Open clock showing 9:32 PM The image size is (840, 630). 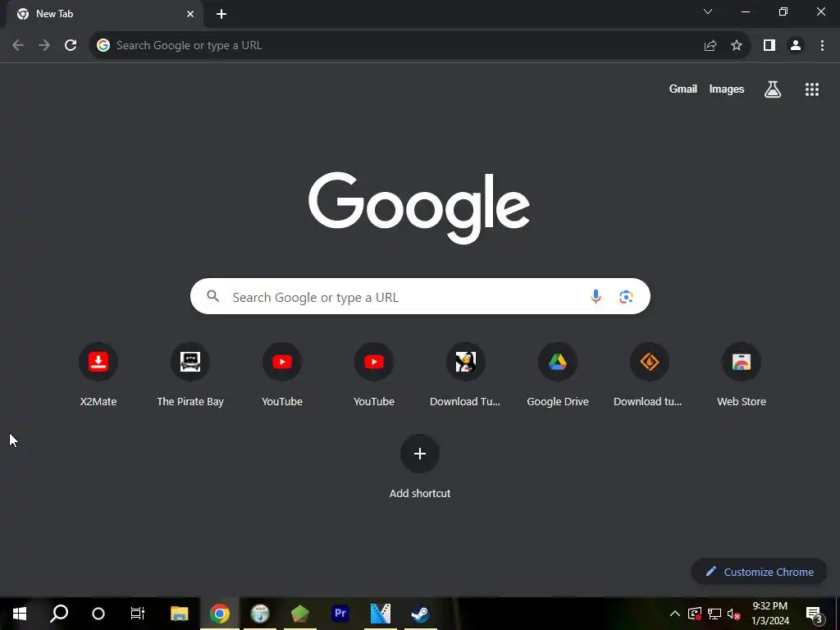coord(769,614)
